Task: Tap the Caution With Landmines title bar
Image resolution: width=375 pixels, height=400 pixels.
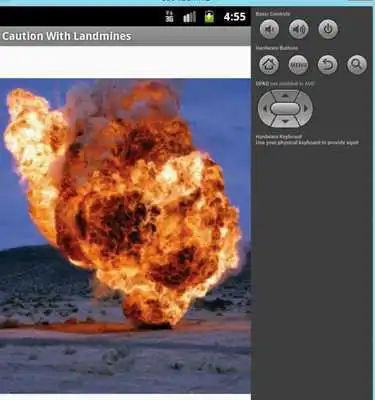Action: [125, 36]
